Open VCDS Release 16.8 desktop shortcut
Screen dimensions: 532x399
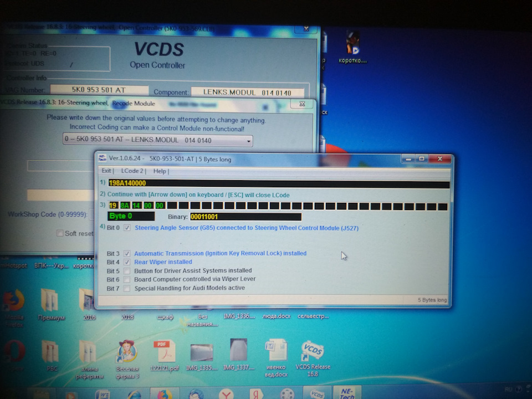tap(313, 358)
